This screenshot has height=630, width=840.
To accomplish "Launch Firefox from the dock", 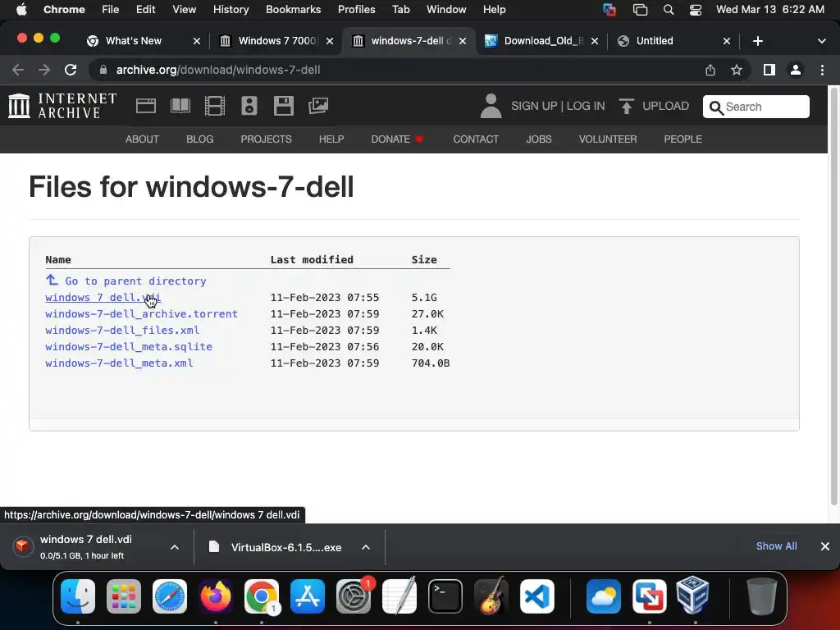I will pos(216,596).
